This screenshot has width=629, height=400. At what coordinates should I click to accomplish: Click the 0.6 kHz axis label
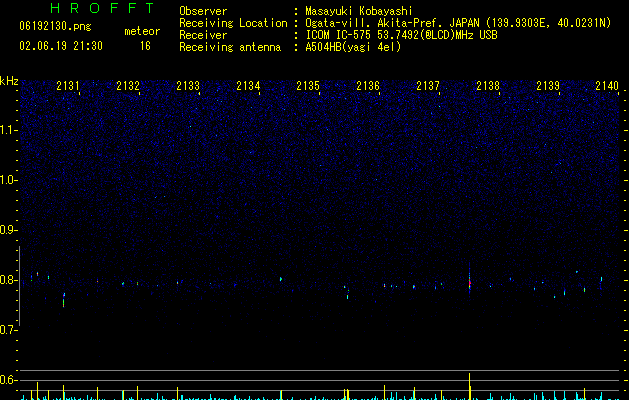[9, 380]
